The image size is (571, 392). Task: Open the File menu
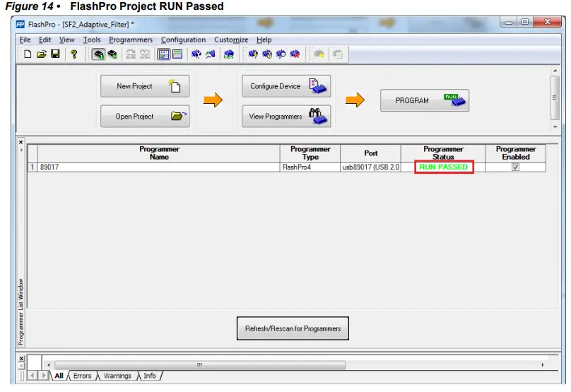click(25, 40)
